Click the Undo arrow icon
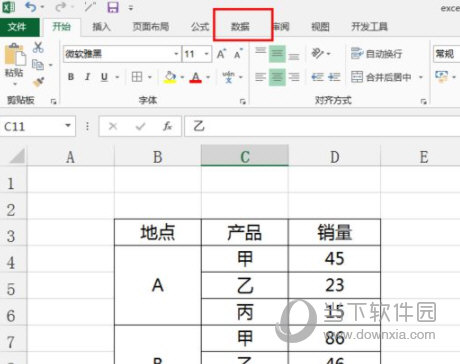This screenshot has width=460, height=364. 31,7
